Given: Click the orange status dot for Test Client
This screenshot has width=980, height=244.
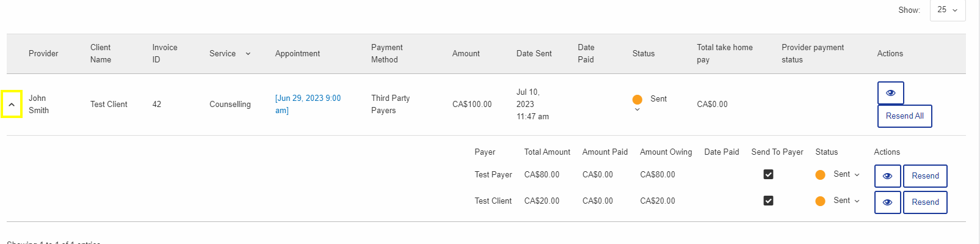Looking at the screenshot, I should 820,201.
